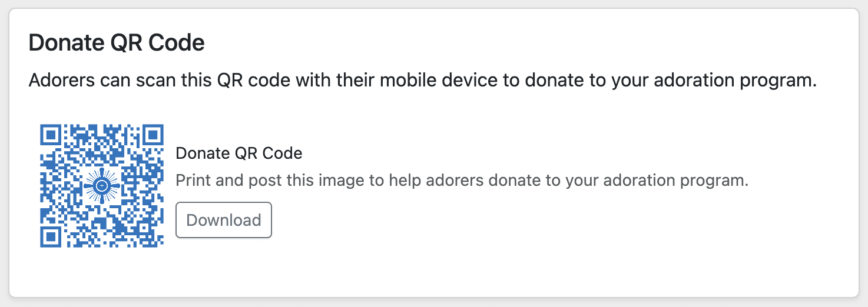
Task: Click the "Print and post this image" helper text
Action: point(462,180)
